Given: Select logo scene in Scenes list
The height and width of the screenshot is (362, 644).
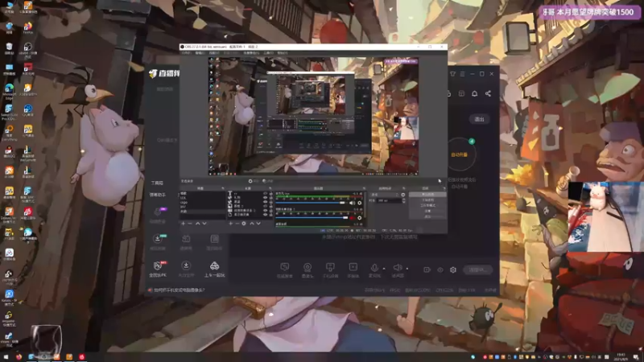Looking at the screenshot, I should point(201,203).
